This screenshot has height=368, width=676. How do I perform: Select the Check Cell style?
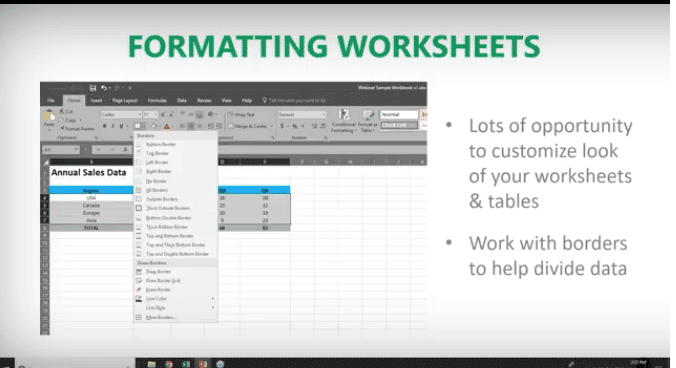click(x=399, y=125)
